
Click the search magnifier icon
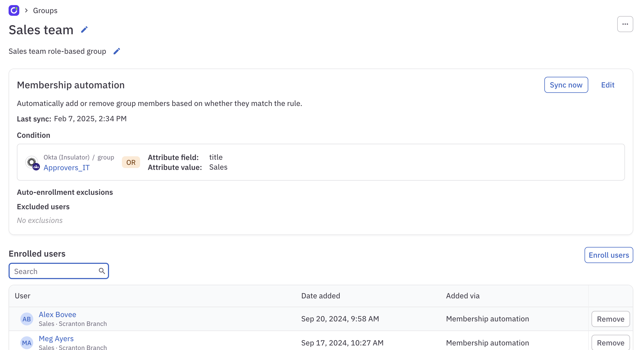(x=102, y=271)
